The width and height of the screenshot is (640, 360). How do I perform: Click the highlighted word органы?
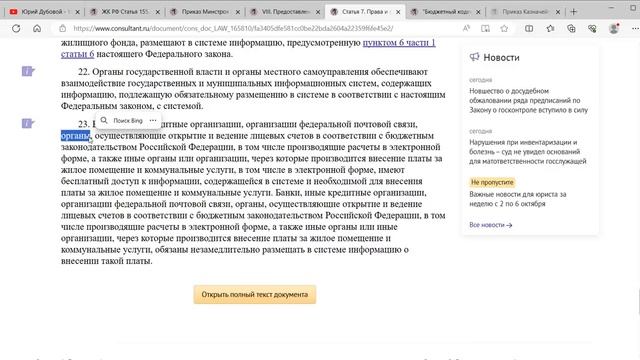(x=75, y=136)
